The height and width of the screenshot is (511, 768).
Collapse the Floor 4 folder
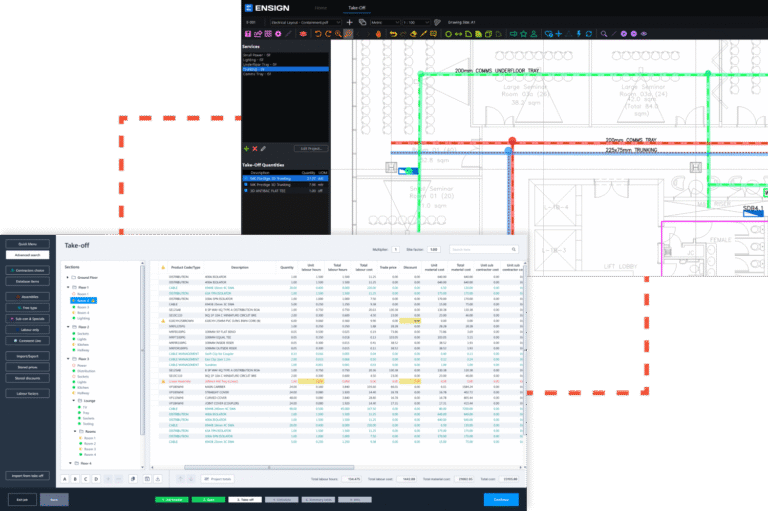pyautogui.click(x=70, y=462)
